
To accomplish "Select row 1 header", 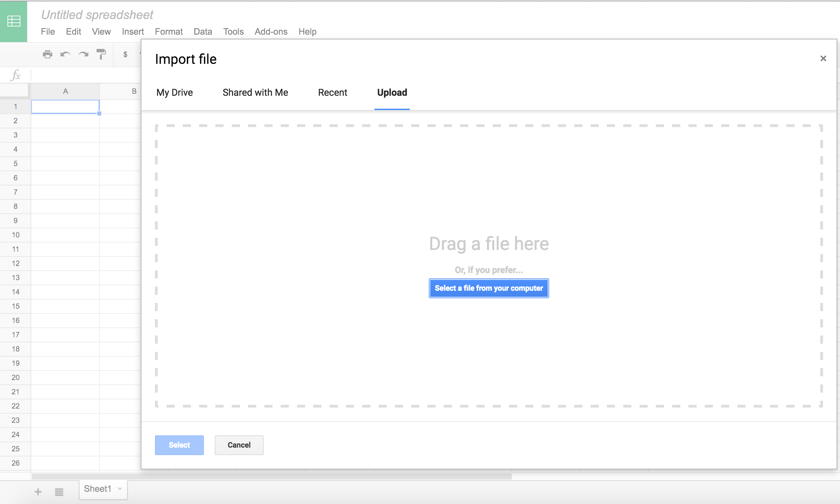I will coord(15,107).
